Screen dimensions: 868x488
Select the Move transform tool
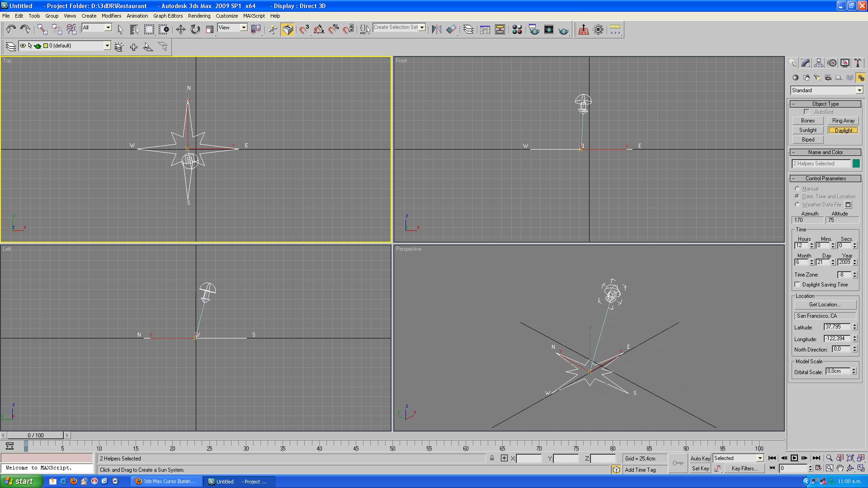pos(180,30)
